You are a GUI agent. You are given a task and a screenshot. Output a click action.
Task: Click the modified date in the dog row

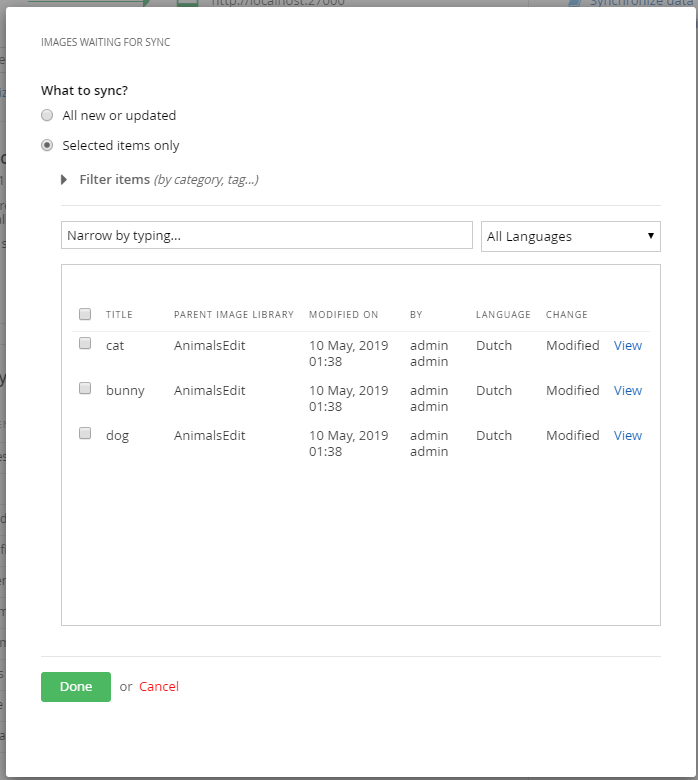click(348, 443)
